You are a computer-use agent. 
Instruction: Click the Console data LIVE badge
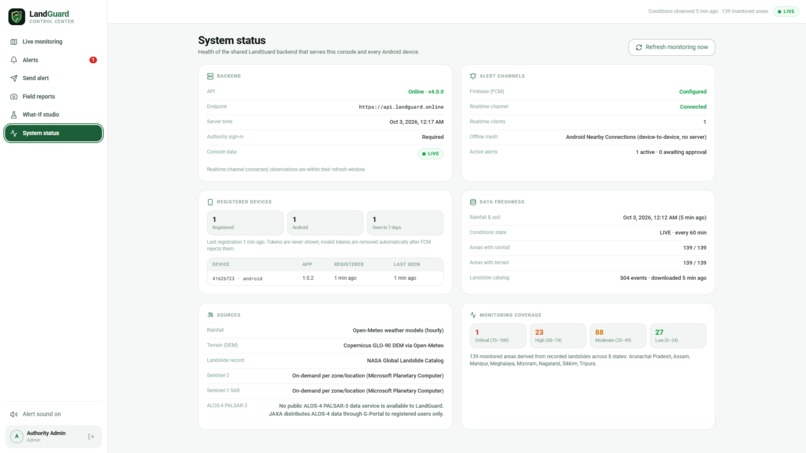(x=430, y=154)
